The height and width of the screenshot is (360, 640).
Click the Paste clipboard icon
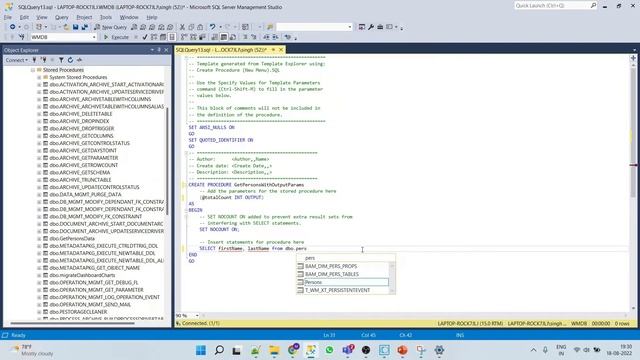tap(200, 27)
